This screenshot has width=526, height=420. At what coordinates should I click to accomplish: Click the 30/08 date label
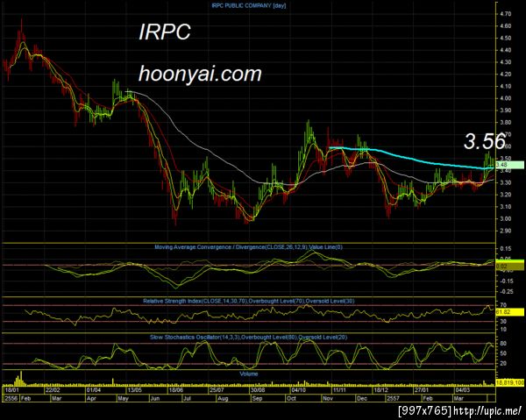[258, 390]
